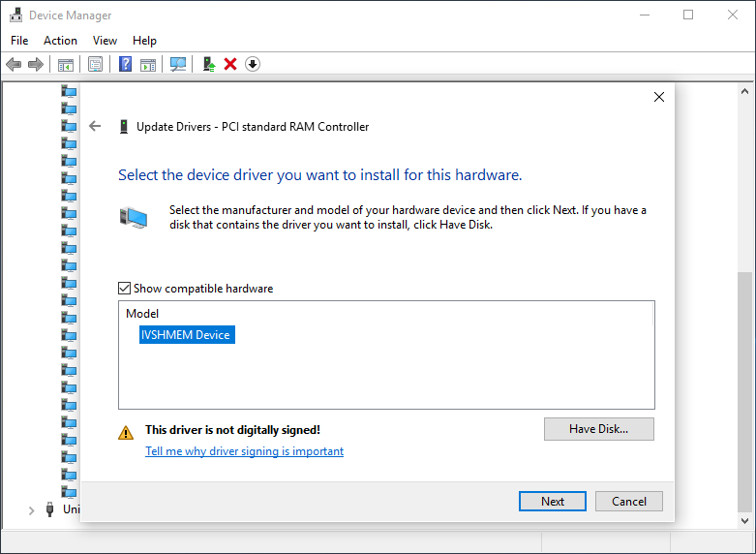Screen dimensions: 756x554
Task: Click the Have Disk button
Action: [x=599, y=429]
